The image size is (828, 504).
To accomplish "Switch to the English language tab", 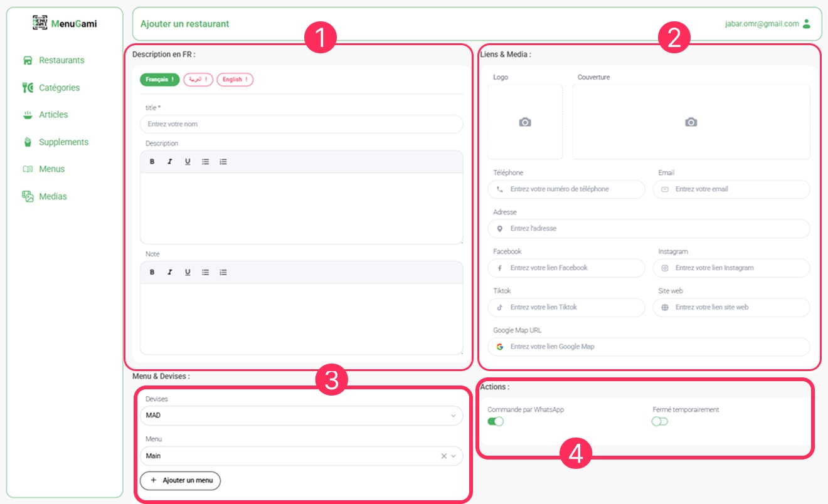I will (235, 80).
